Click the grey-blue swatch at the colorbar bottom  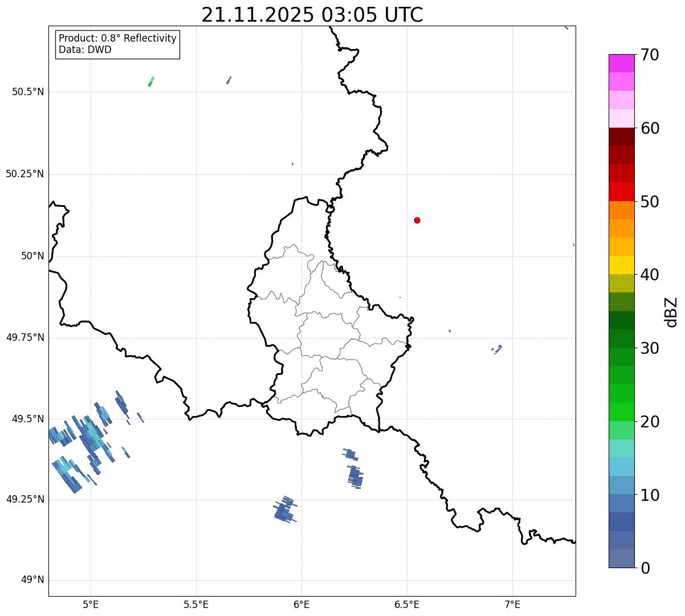[x=621, y=558]
